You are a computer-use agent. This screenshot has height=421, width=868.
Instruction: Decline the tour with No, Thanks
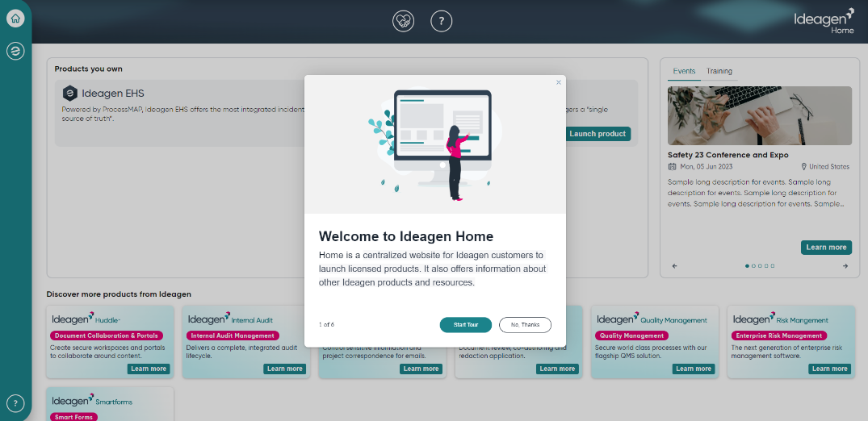(525, 325)
